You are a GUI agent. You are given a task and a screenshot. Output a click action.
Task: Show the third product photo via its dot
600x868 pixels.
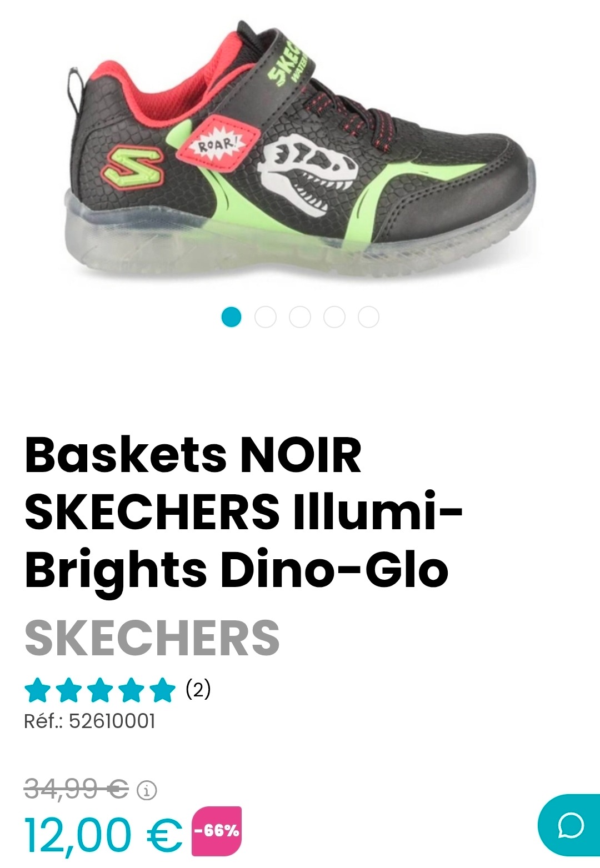[300, 316]
